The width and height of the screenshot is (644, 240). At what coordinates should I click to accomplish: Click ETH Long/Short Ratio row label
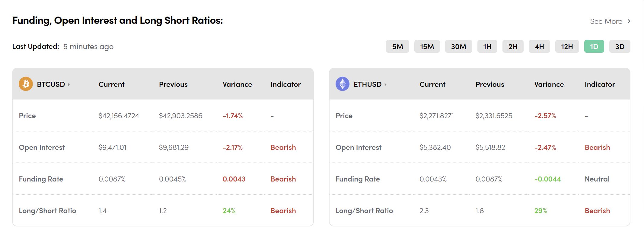click(364, 211)
